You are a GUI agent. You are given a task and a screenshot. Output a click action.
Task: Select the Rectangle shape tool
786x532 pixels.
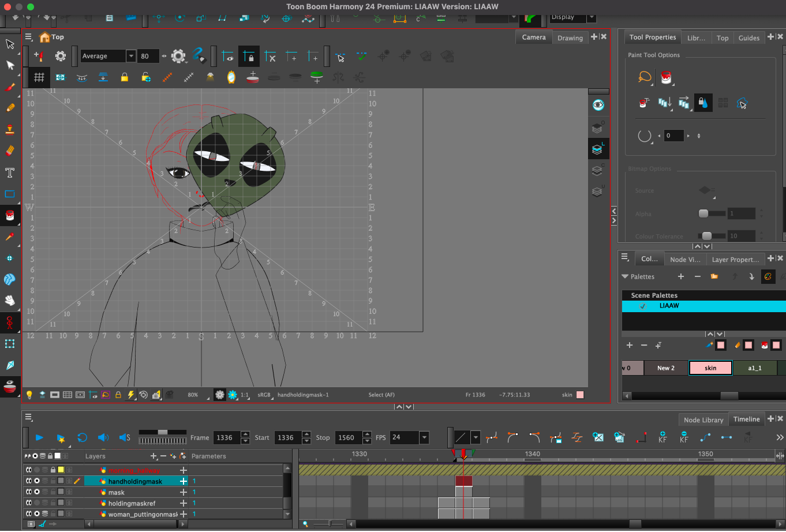tap(10, 194)
